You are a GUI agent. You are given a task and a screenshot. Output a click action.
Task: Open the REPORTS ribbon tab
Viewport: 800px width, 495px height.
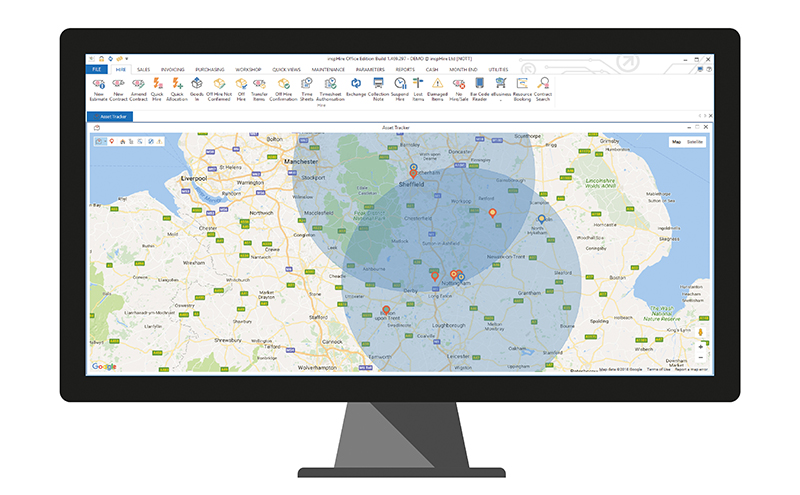(x=402, y=69)
